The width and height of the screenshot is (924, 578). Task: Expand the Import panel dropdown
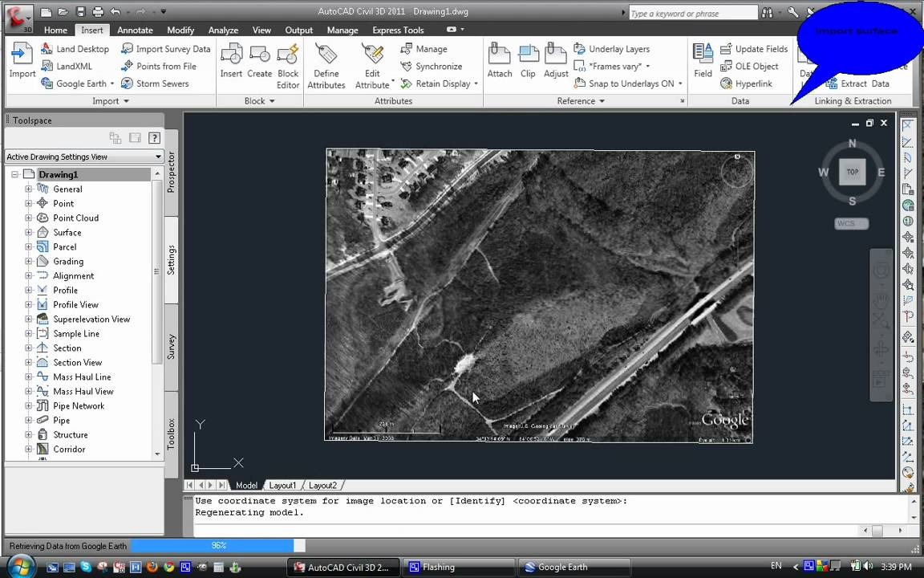(110, 101)
